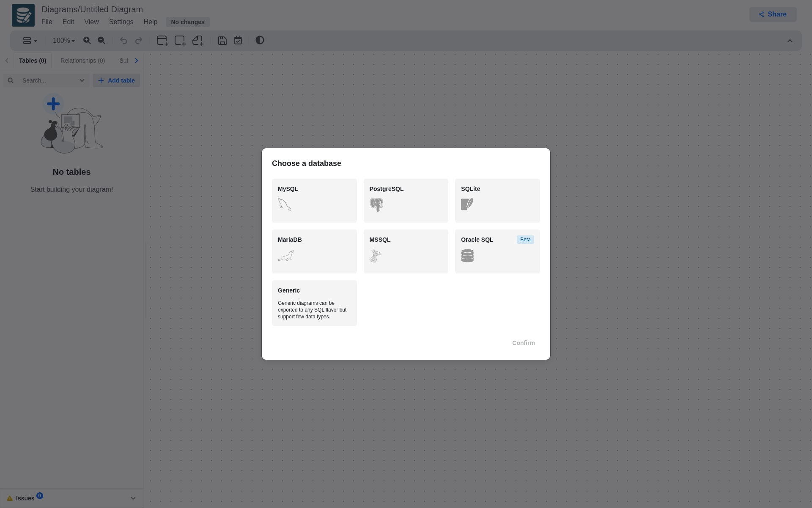Screen dimensions: 812x508
Task: Add a new note using the toolbar icon
Action: pos(198,40)
